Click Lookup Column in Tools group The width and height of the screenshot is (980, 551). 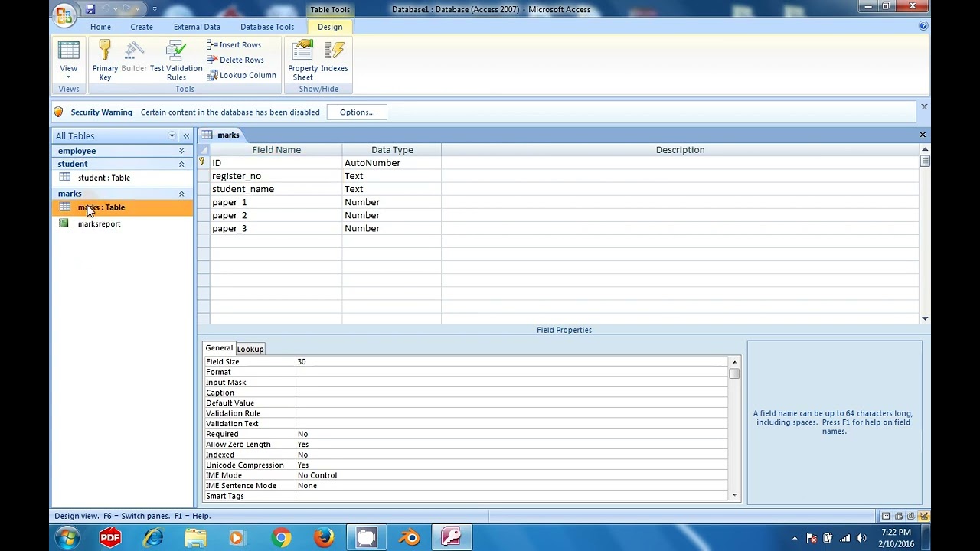241,75
